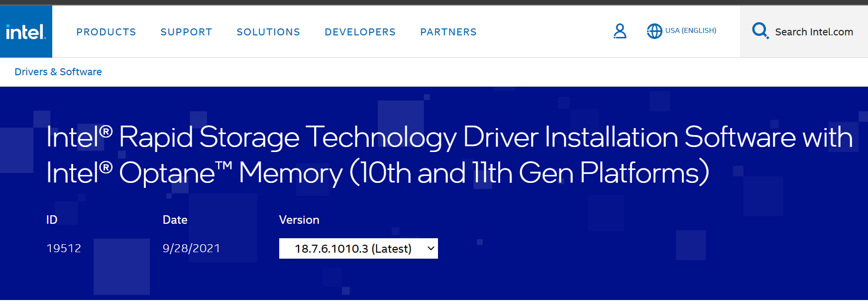Open the user account sign-in icon
The width and height of the screenshot is (868, 307).
click(620, 31)
